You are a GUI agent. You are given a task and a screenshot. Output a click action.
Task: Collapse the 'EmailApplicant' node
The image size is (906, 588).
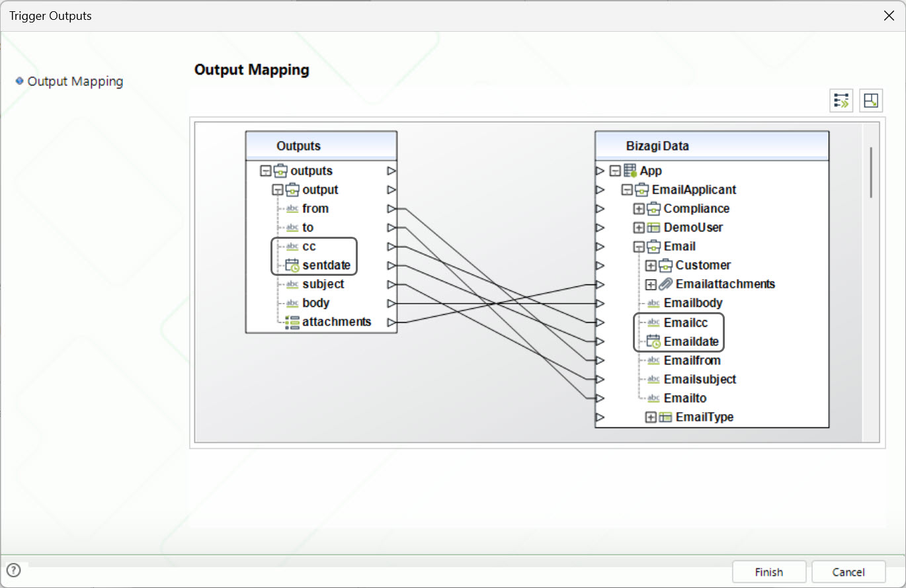pos(627,190)
